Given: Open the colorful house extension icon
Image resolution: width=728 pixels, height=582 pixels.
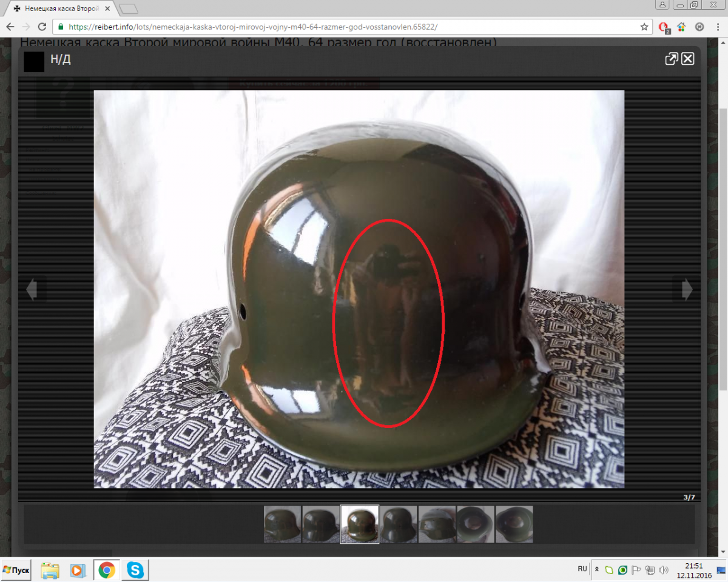Looking at the screenshot, I should (x=681, y=27).
